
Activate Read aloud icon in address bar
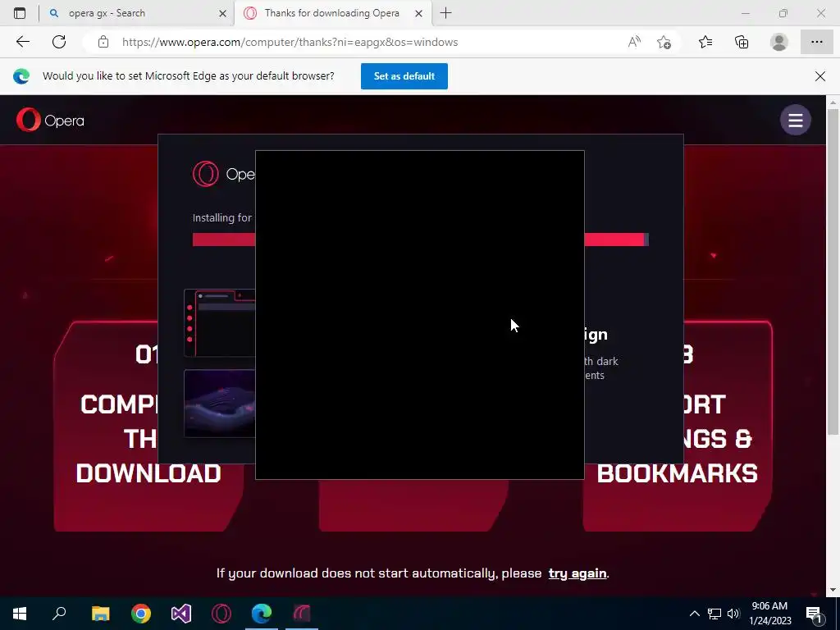(x=634, y=42)
